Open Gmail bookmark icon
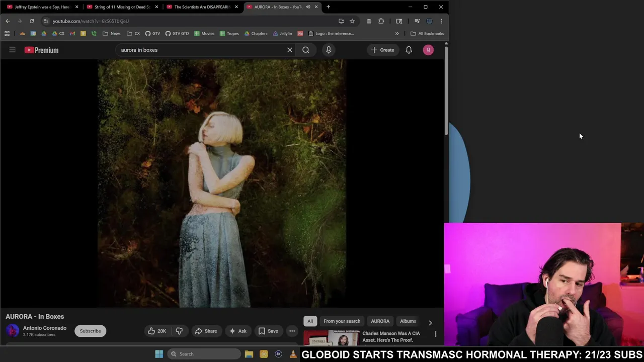The width and height of the screenshot is (644, 362). click(x=72, y=34)
